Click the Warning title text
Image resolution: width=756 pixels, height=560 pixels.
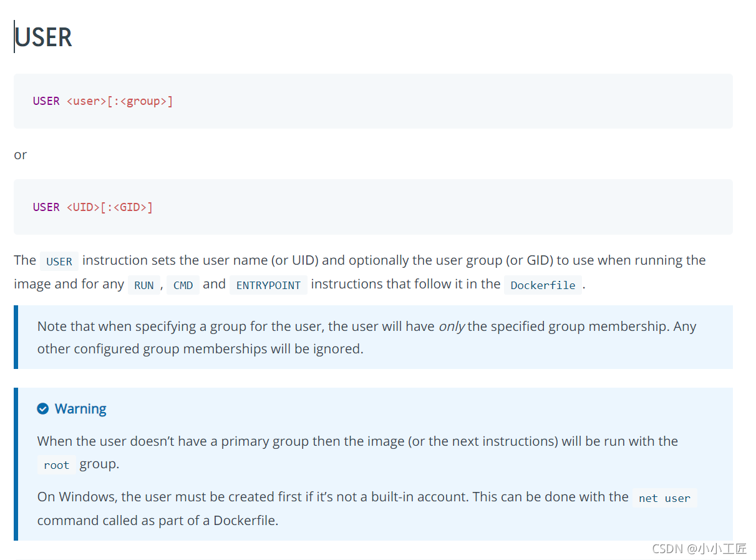(80, 409)
